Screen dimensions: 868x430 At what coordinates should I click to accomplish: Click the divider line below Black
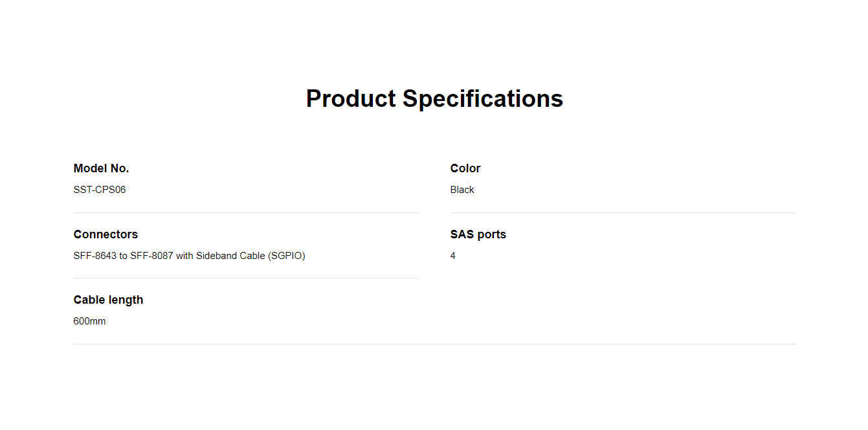pos(623,212)
